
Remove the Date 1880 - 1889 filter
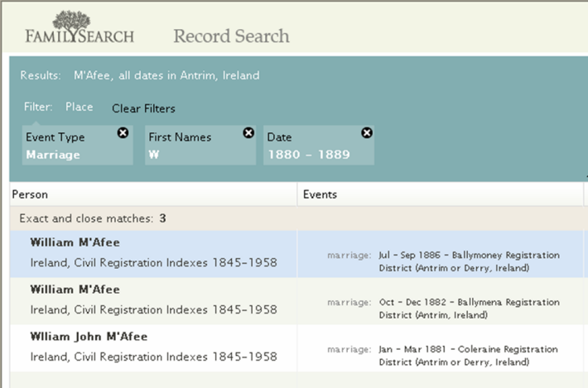pos(367,132)
